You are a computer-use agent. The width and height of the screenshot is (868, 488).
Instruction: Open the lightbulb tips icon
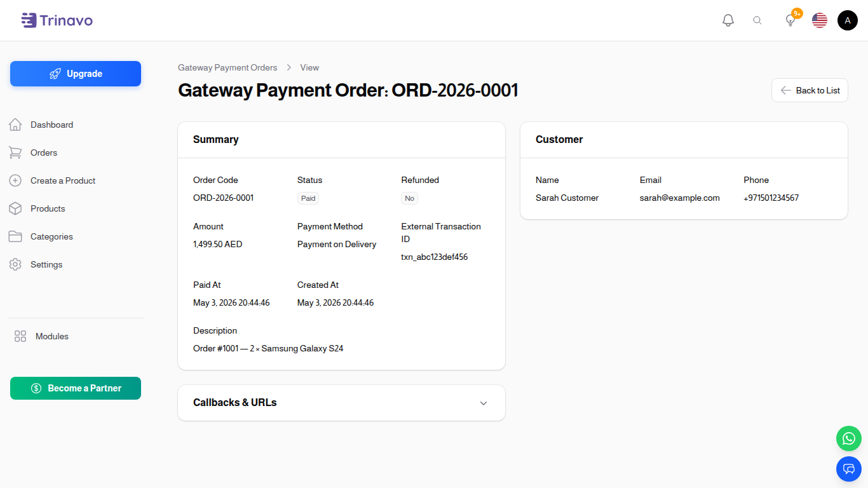[x=790, y=20]
